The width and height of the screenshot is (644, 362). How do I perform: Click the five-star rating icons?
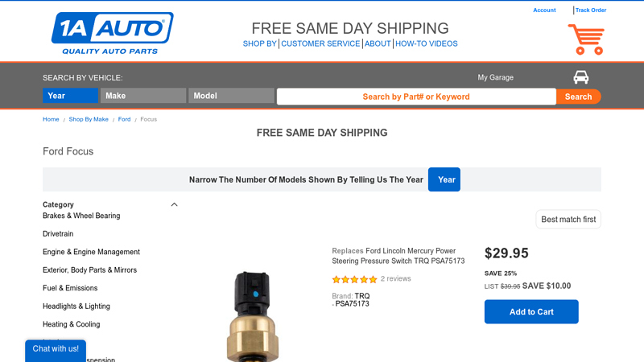[x=354, y=279]
